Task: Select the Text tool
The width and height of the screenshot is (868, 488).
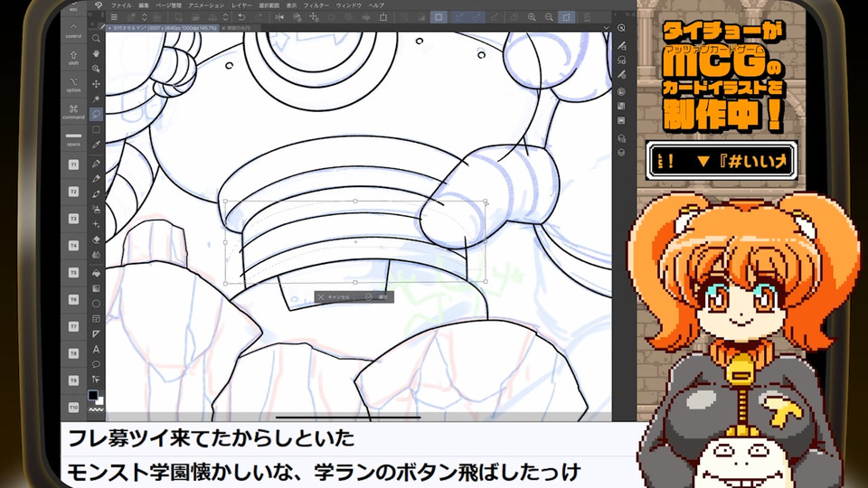Action: [x=97, y=349]
